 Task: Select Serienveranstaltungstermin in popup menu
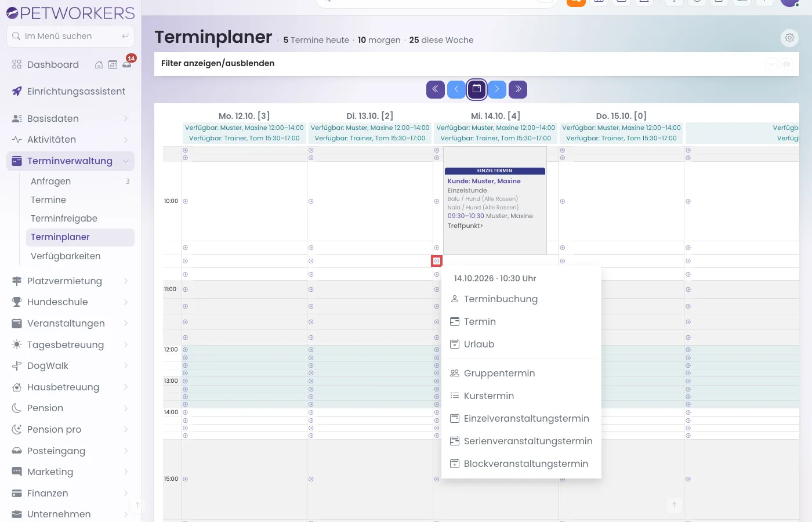tap(521, 441)
